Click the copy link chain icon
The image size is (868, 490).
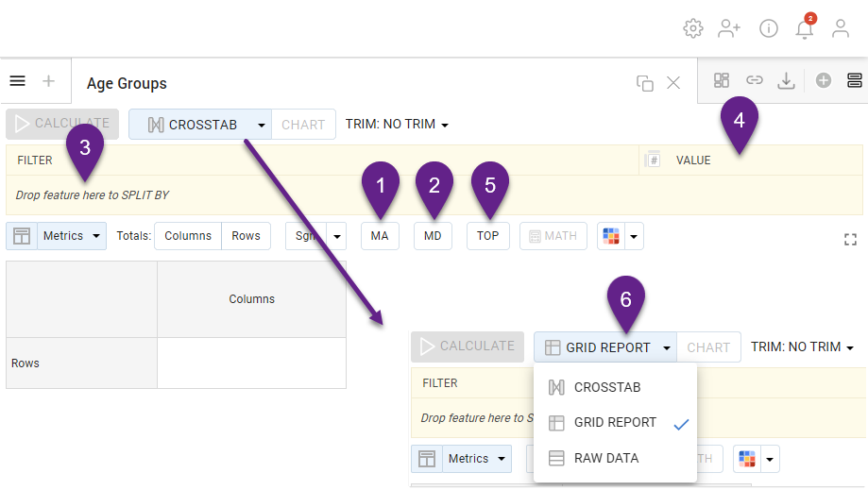[755, 81]
